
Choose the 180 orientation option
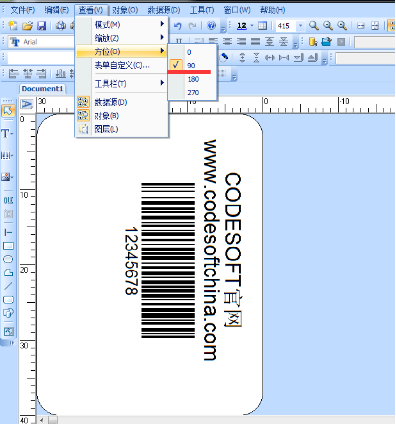[192, 79]
